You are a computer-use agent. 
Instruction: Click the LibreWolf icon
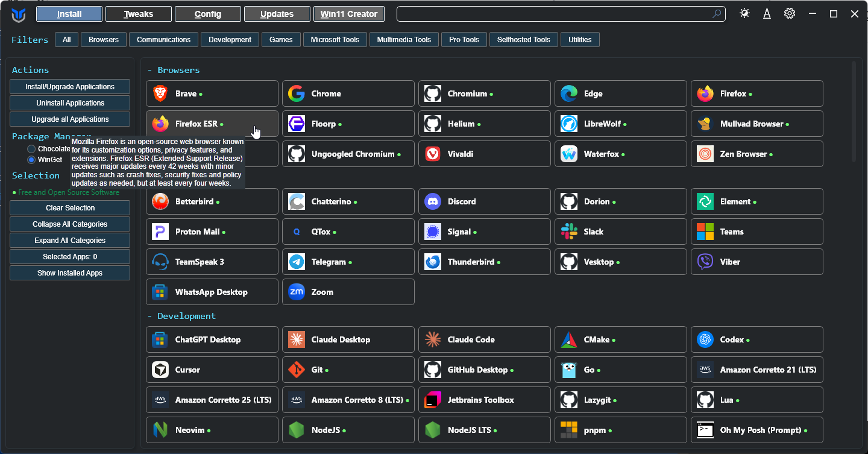[x=569, y=124]
